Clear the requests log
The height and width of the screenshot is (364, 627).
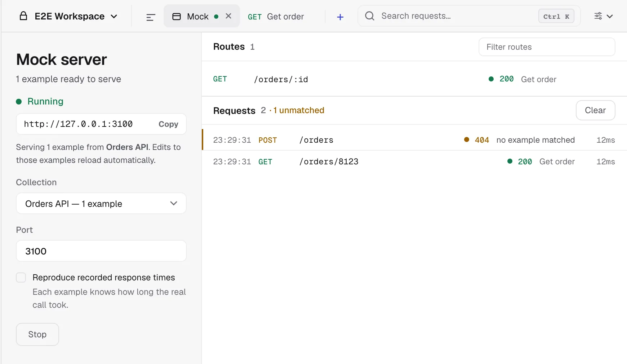click(595, 110)
